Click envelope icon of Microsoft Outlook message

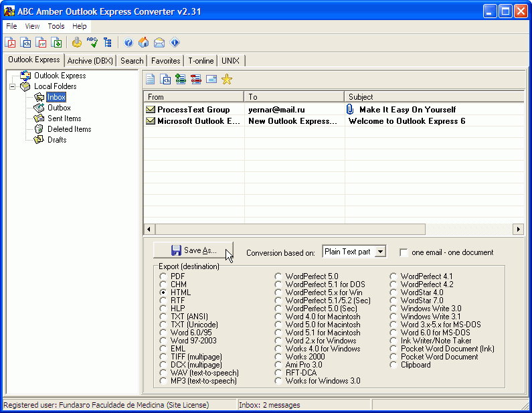(x=151, y=120)
